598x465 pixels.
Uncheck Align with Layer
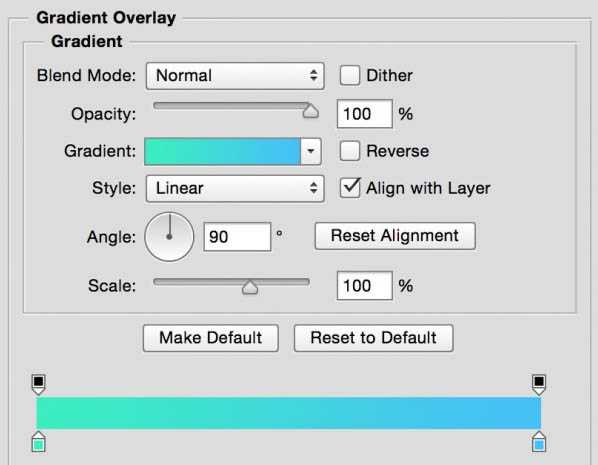click(350, 188)
